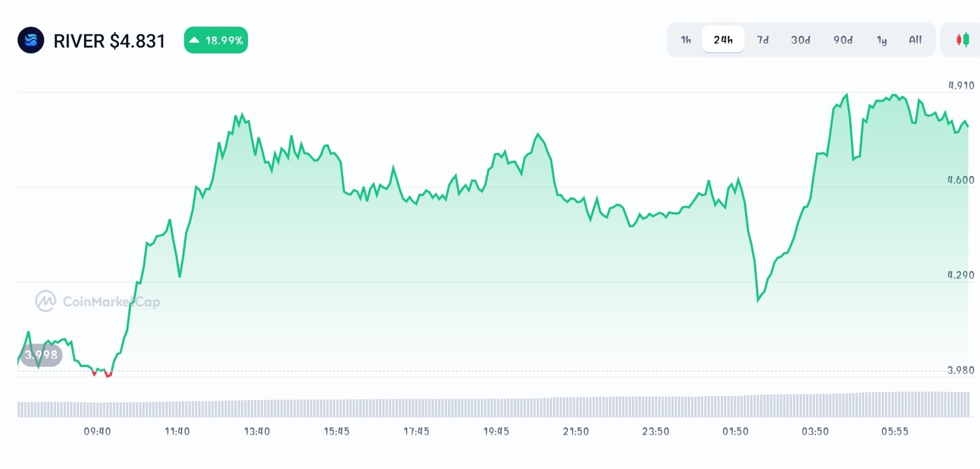980x469 pixels.
Task: Select the 90d timeframe tab
Action: 843,40
